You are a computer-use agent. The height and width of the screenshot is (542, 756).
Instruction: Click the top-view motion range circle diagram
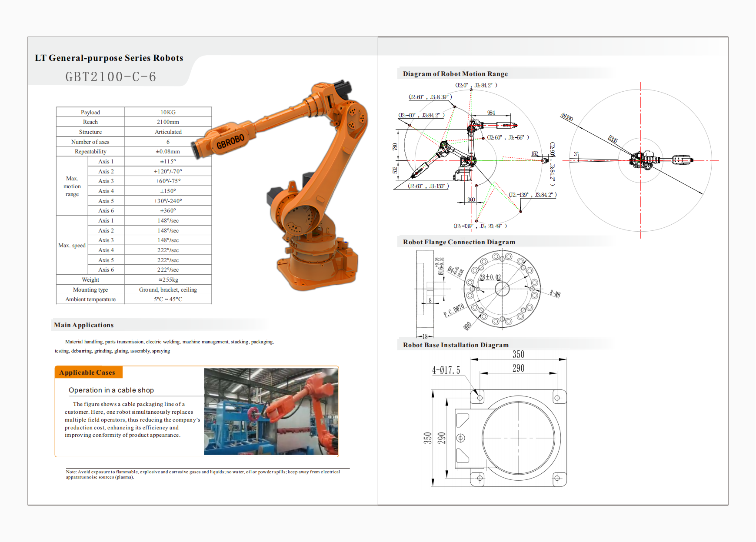(x=640, y=160)
